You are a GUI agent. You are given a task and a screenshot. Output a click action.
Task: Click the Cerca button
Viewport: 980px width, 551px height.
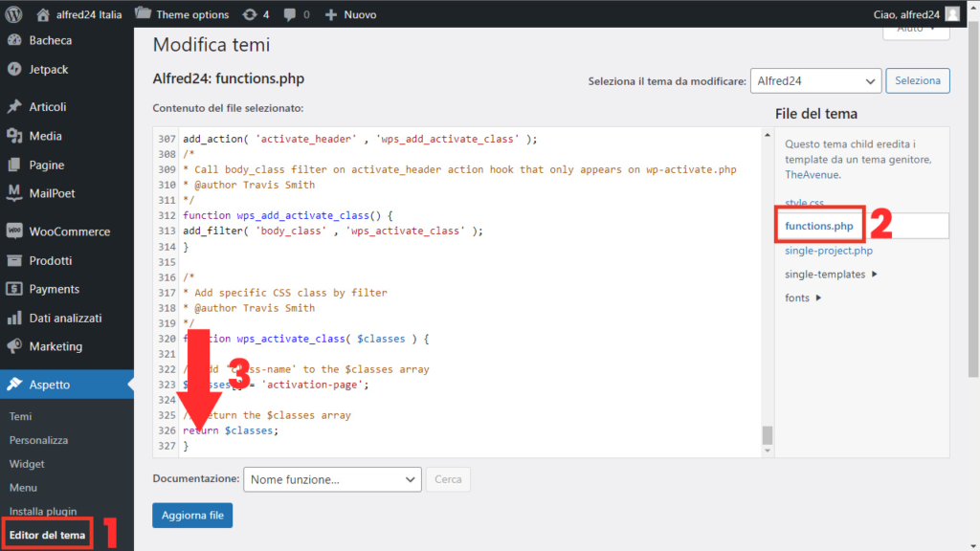[x=448, y=479]
